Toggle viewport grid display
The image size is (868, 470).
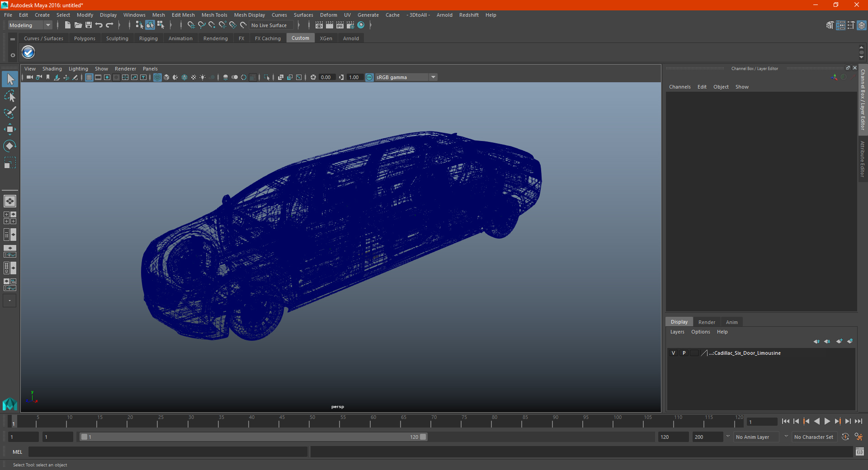pos(89,77)
